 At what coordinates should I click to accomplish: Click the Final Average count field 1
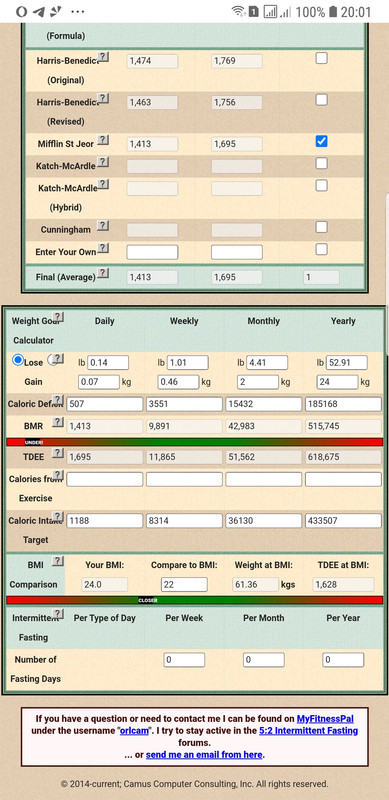tap(321, 278)
